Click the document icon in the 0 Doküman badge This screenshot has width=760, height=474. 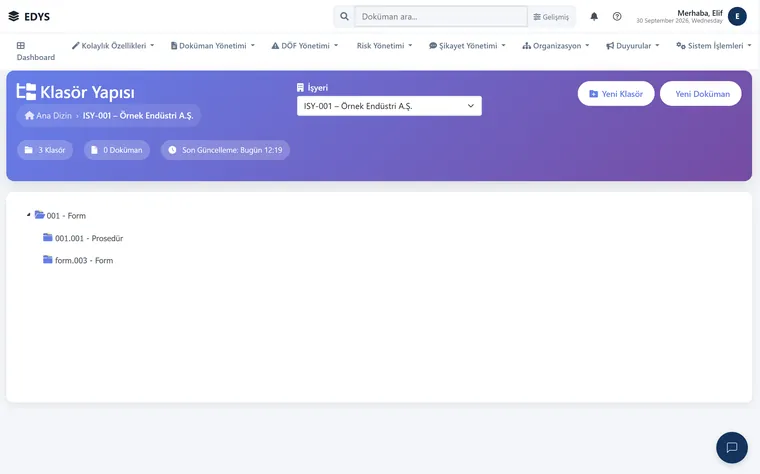[95, 150]
